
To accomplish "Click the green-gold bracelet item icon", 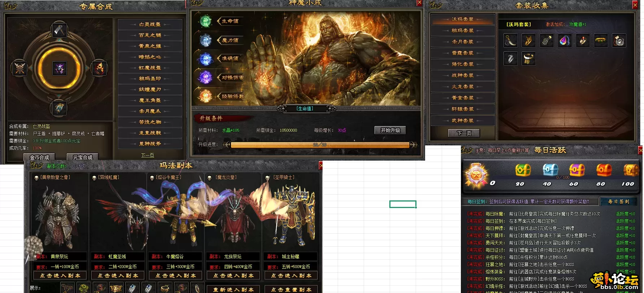I will pyautogui.click(x=601, y=41).
